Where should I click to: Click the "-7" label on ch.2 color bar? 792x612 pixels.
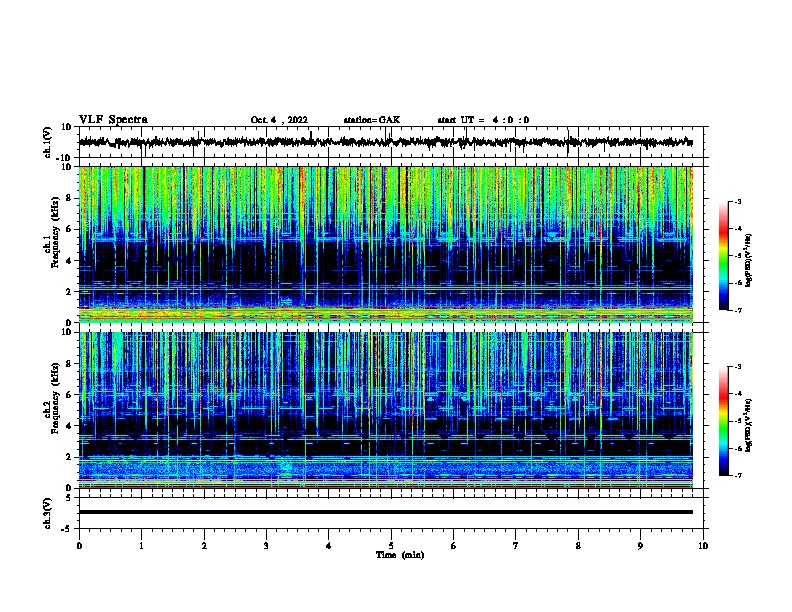tap(737, 475)
